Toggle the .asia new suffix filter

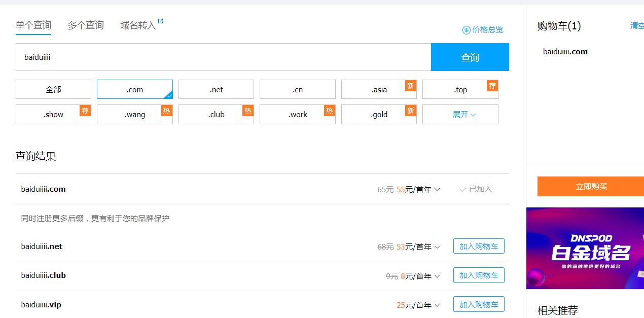pyautogui.click(x=379, y=89)
